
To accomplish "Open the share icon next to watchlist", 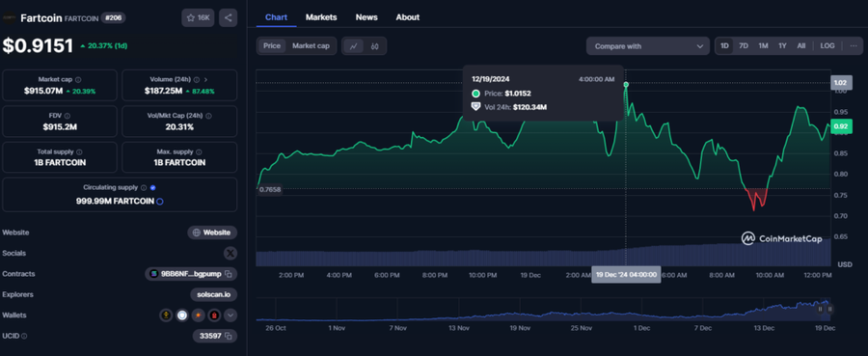I will tap(228, 17).
